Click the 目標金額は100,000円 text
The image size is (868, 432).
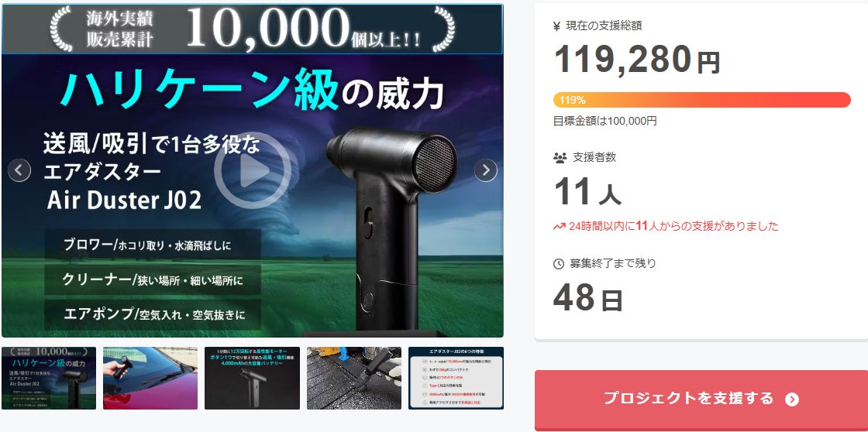[x=604, y=121]
